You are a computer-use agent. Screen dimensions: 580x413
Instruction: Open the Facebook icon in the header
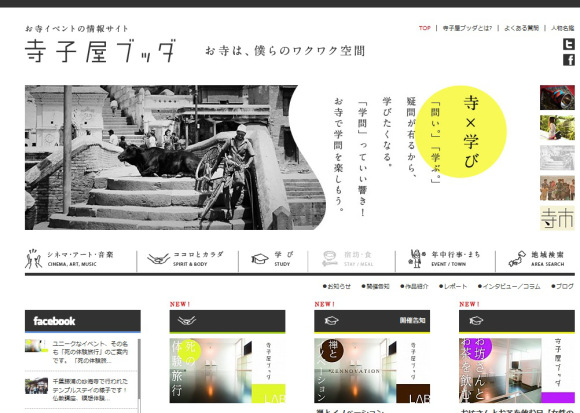tap(569, 60)
